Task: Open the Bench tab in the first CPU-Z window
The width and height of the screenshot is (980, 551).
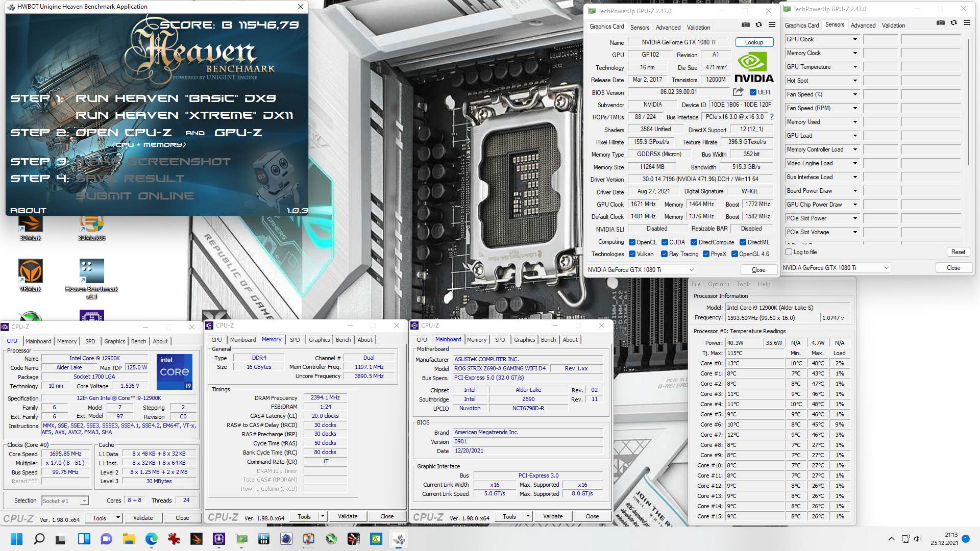Action: [138, 341]
